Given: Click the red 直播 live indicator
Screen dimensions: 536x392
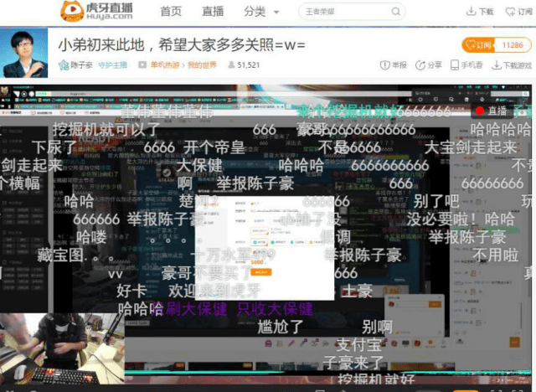Looking at the screenshot, I should point(492,111).
